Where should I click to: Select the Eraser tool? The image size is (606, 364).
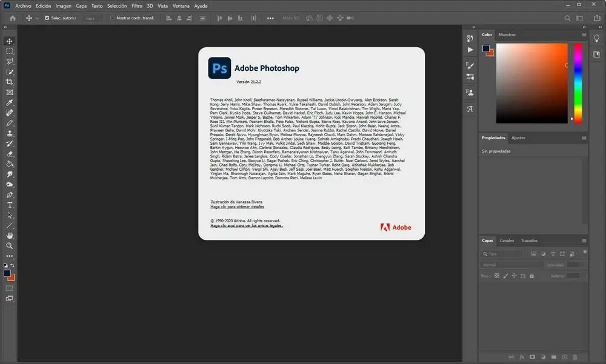(10, 154)
